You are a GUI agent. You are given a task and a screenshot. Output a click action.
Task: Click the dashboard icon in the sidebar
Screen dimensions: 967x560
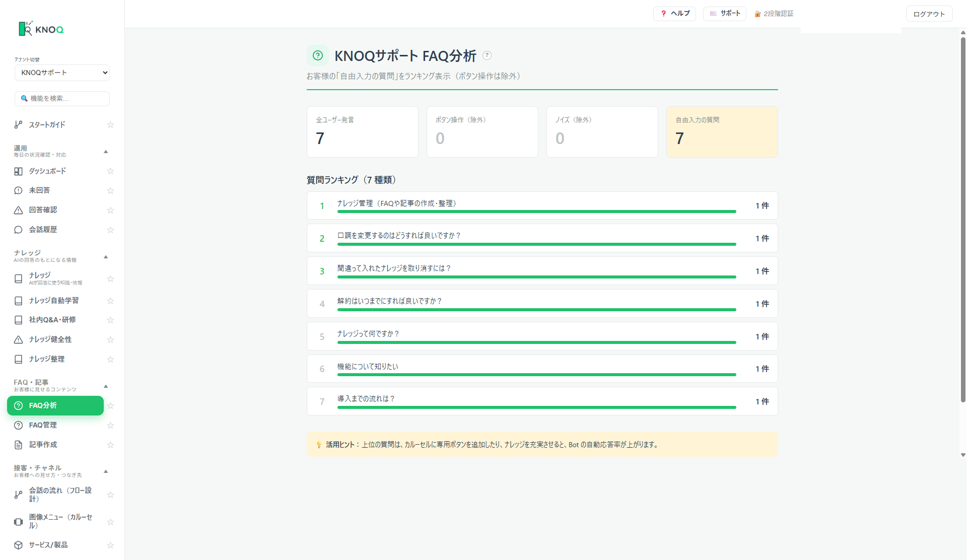tap(18, 171)
